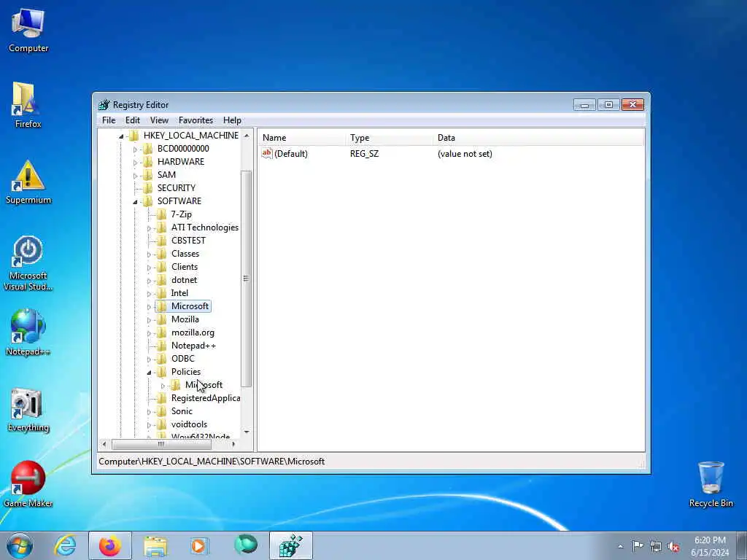The image size is (747, 560).
Task: Select the RegisteredApplications key
Action: click(x=205, y=398)
